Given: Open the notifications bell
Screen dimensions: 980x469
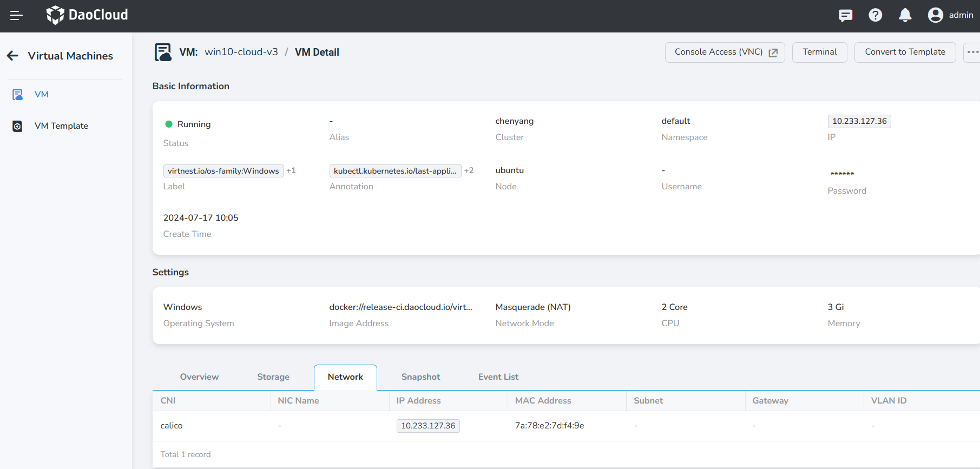Looking at the screenshot, I should pos(905,16).
